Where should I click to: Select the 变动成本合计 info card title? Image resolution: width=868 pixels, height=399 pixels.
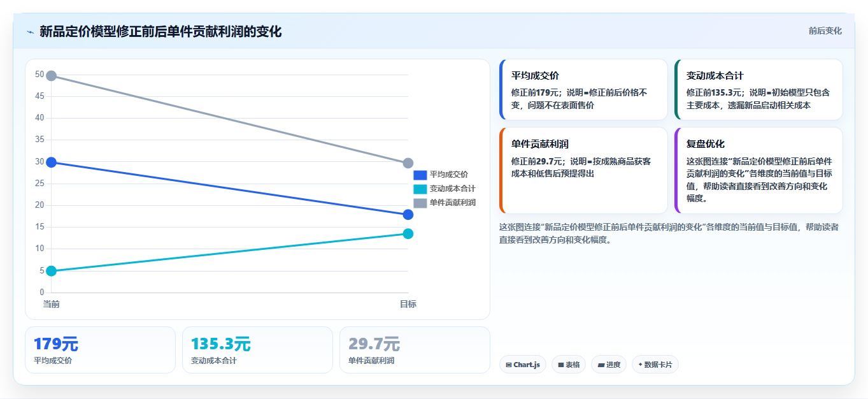coord(715,75)
